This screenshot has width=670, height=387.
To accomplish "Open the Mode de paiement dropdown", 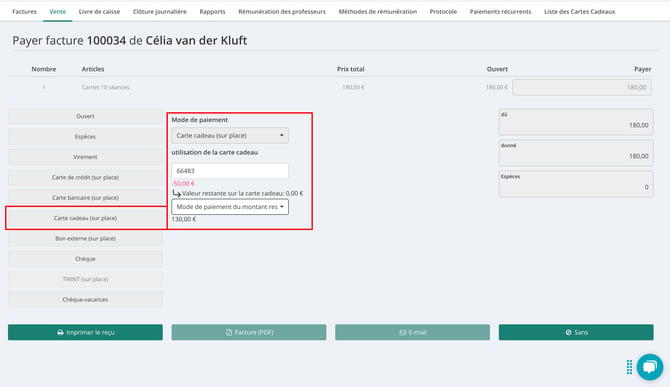I will click(230, 135).
